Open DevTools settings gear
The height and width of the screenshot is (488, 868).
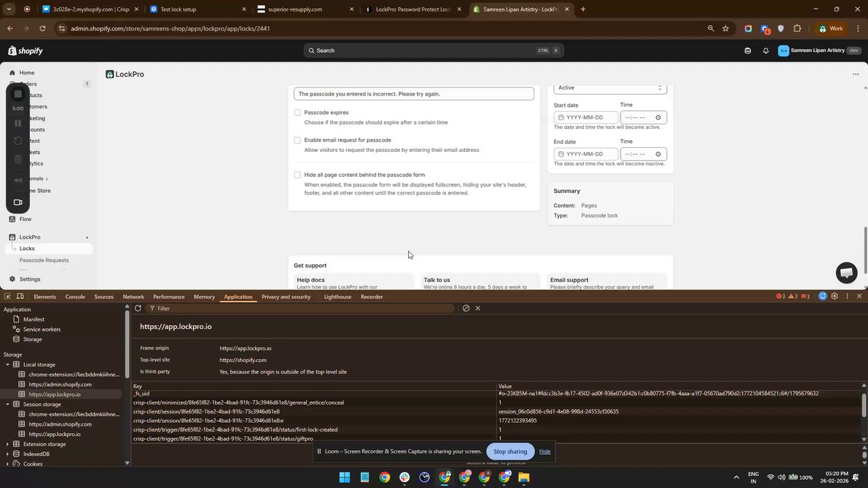tap(835, 297)
